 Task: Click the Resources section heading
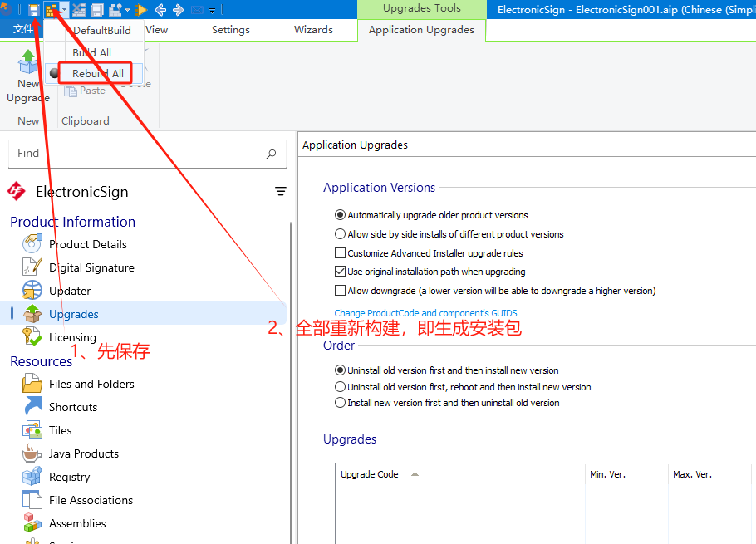click(41, 361)
